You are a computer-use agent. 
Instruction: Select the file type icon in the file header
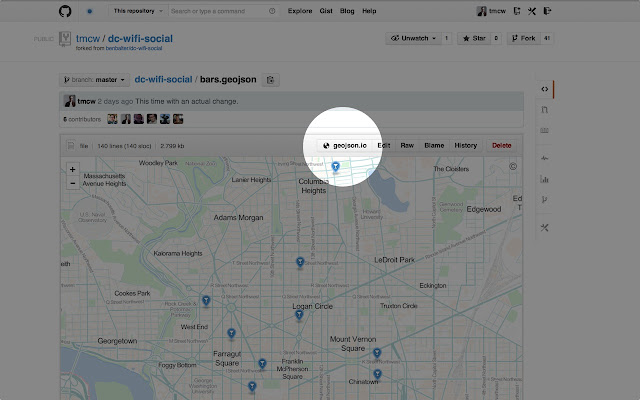coord(71,145)
